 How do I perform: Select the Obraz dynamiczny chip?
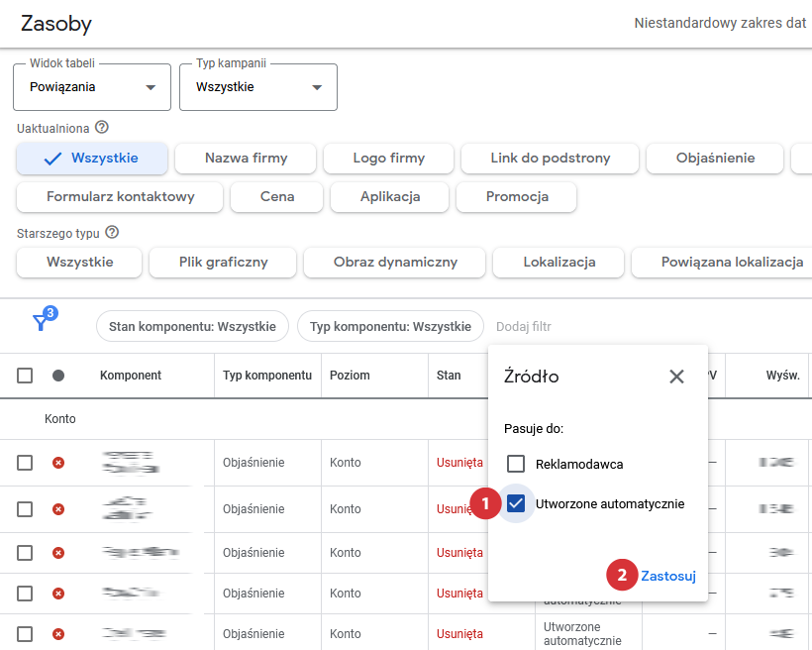coord(394,263)
